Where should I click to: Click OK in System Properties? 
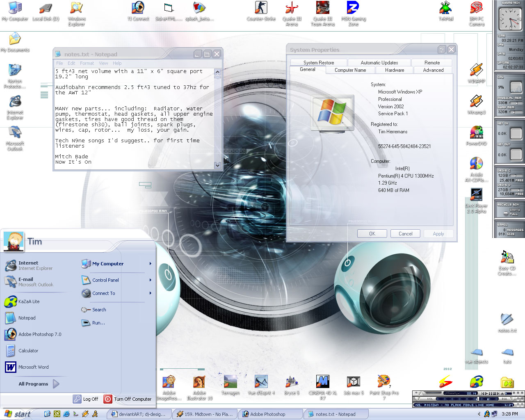pyautogui.click(x=372, y=234)
